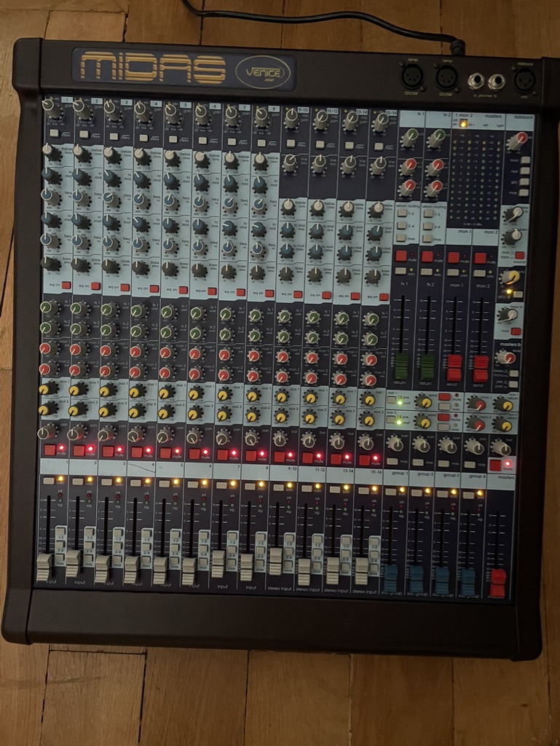Select the tape in level knob
The image size is (560, 746).
pyautogui.click(x=507, y=315)
